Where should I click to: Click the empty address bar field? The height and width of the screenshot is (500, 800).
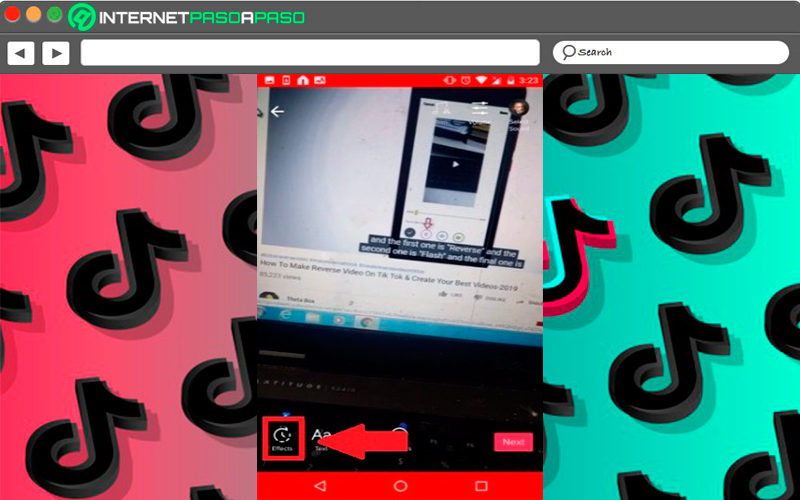pyautogui.click(x=310, y=53)
